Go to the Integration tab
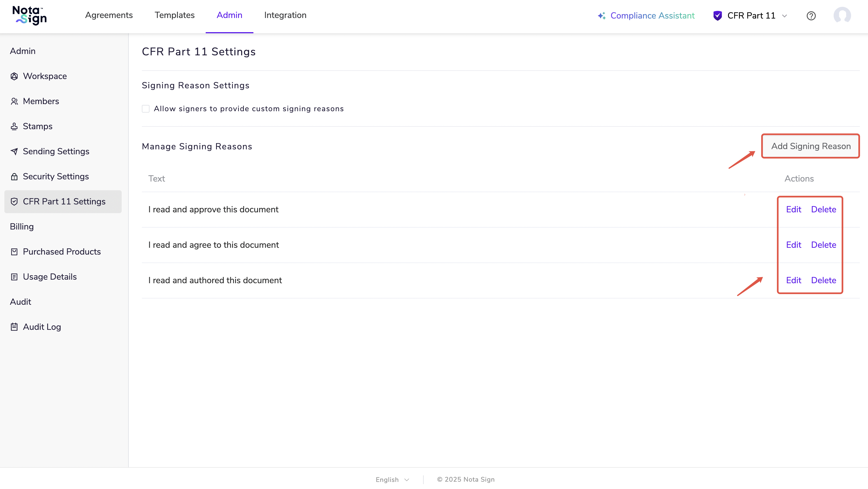Image resolution: width=868 pixels, height=489 pixels. pos(285,16)
